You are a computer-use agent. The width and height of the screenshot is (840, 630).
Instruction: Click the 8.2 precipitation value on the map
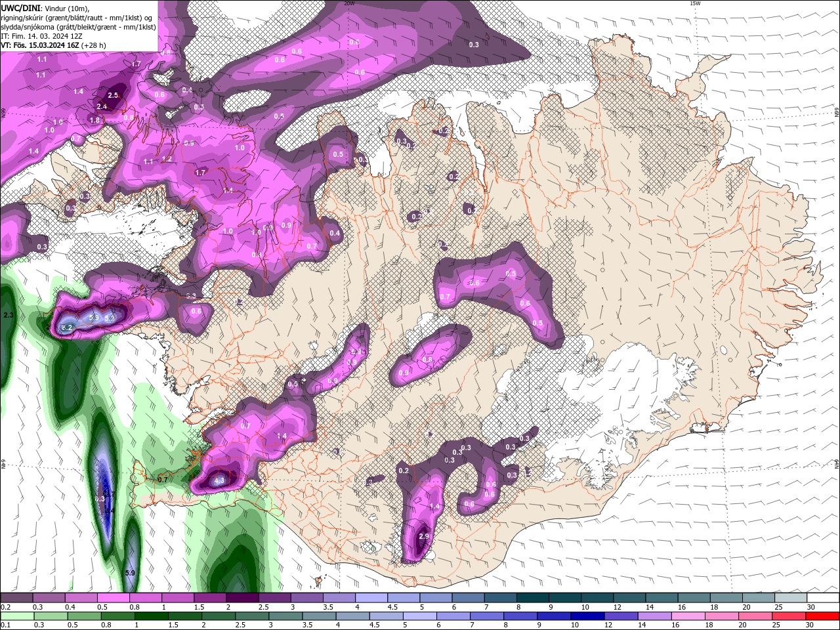click(67, 327)
